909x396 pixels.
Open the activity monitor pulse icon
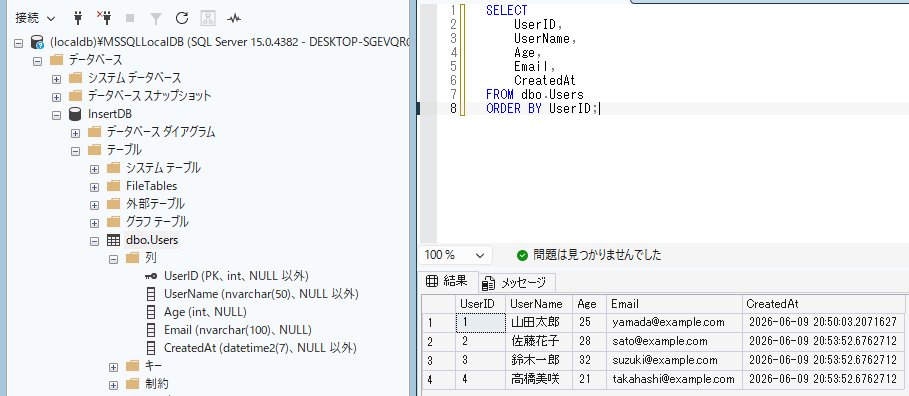(234, 19)
